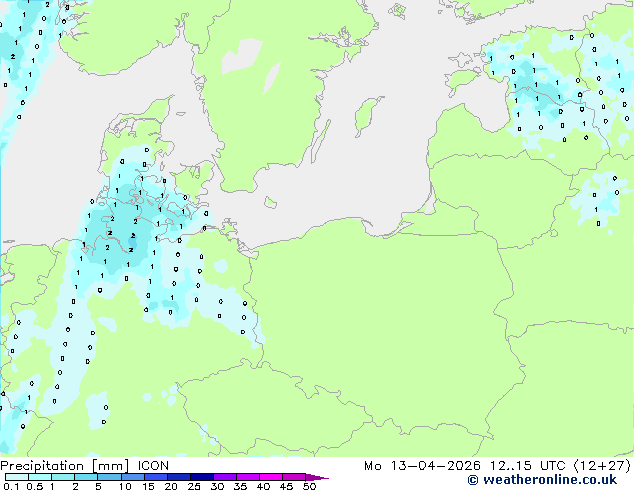Click the 10–15 mm legend color swatch
Screen dimensions: 634x490
(x=132, y=477)
